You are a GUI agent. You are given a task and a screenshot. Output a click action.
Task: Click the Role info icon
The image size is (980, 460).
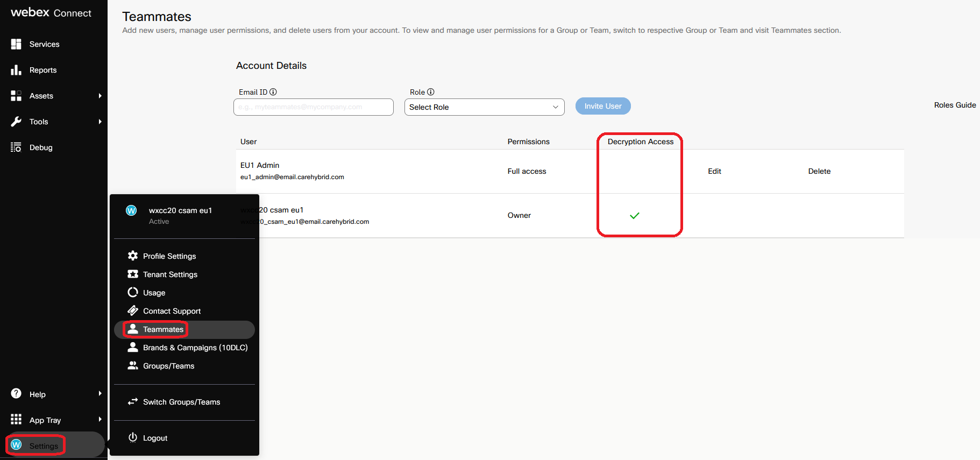[431, 92]
